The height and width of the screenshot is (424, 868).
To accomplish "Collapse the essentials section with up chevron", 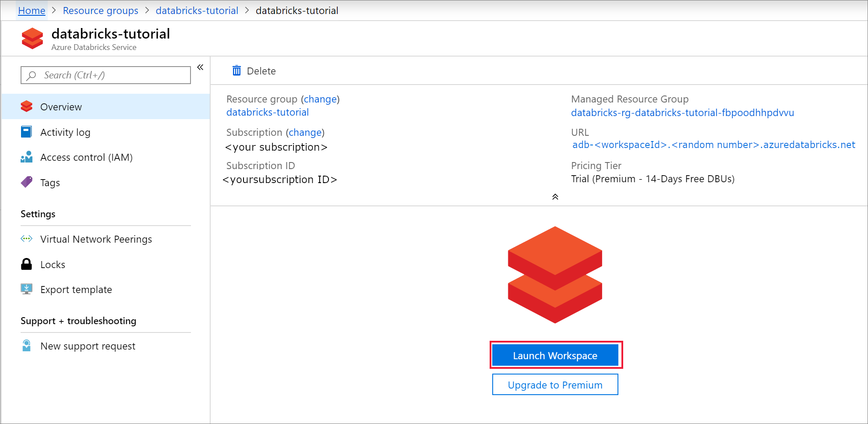I will [555, 197].
